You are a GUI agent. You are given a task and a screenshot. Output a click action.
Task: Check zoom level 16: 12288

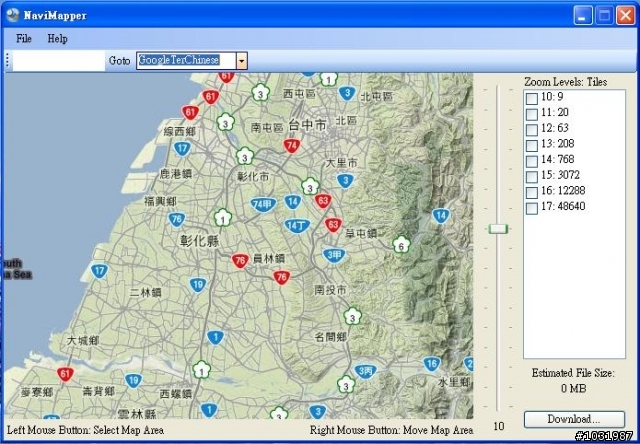[531, 192]
